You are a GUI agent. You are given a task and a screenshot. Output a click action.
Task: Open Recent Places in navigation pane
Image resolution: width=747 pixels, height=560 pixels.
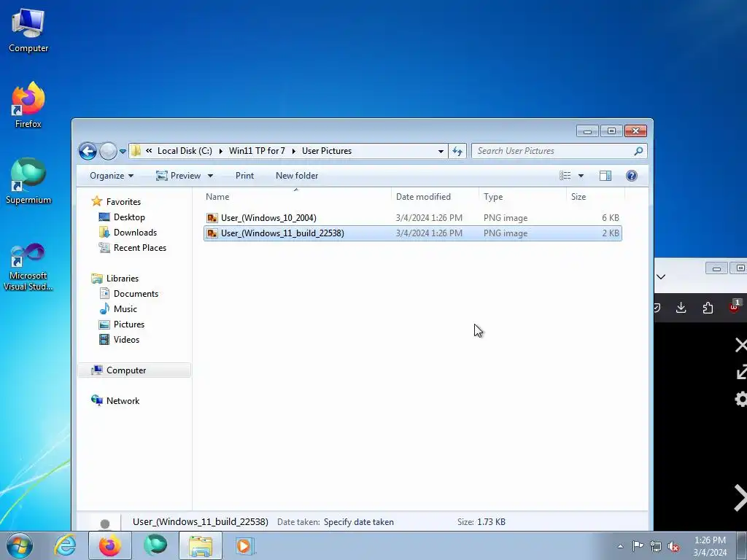point(139,248)
